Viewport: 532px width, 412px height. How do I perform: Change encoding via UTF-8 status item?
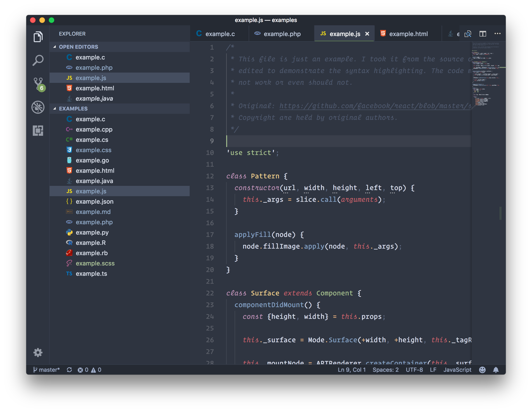point(414,370)
